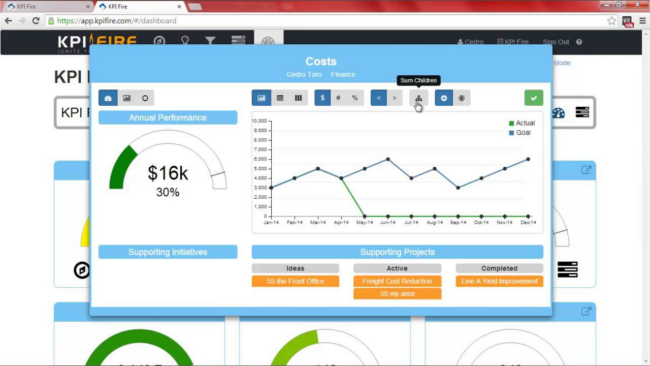The image size is (650, 366).
Task: Select the circle view button
Action: [x=145, y=98]
